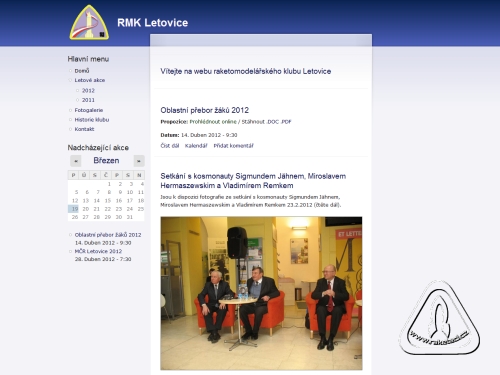
Task: Open the RMK Letovice site title
Action: click(153, 23)
